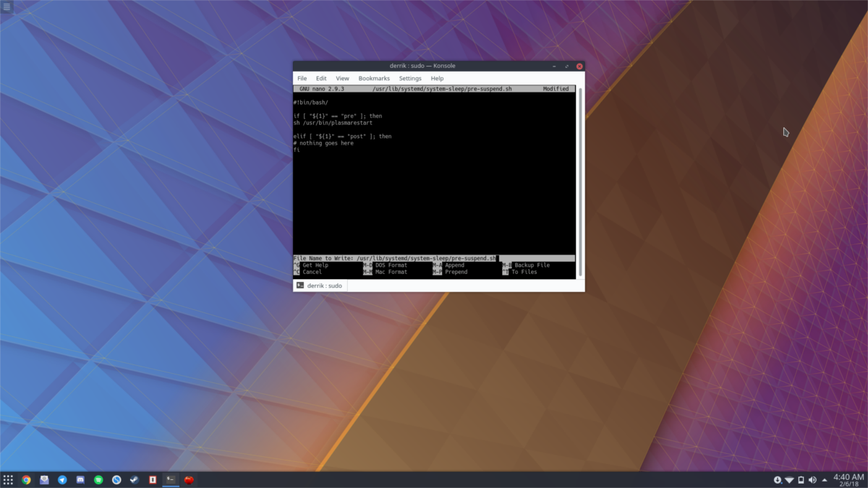Open the battery tray icon
This screenshot has height=488, width=868.
(x=801, y=479)
